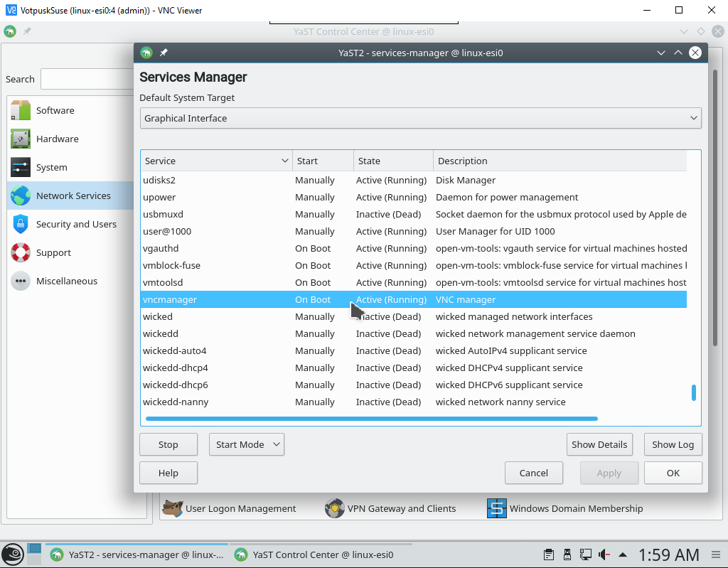Select the upower service row
The height and width of the screenshot is (568, 728).
(414, 198)
